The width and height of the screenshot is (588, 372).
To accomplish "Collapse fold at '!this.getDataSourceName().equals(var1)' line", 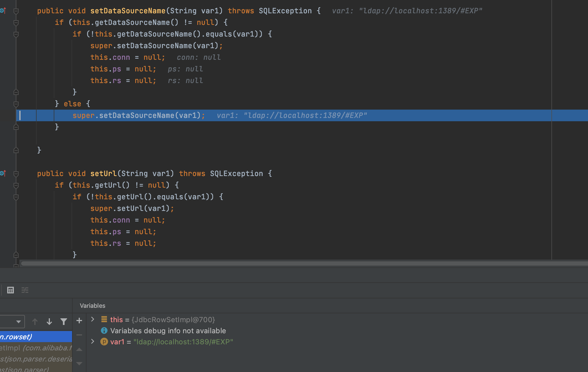I will click(16, 34).
